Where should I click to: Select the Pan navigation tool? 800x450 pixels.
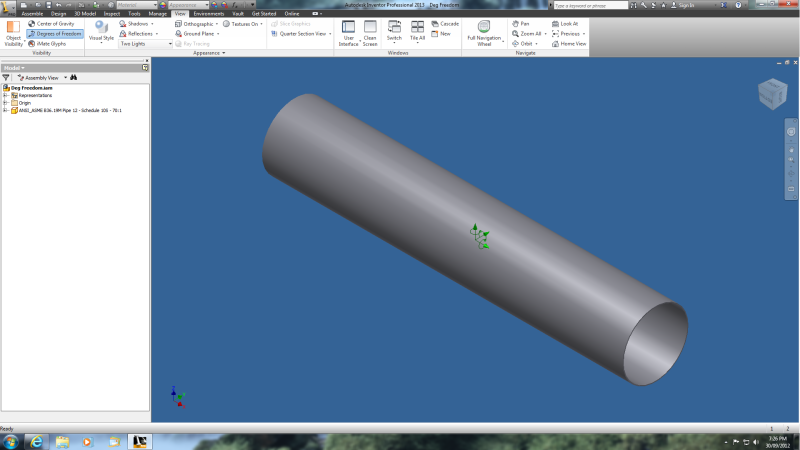[520, 23]
